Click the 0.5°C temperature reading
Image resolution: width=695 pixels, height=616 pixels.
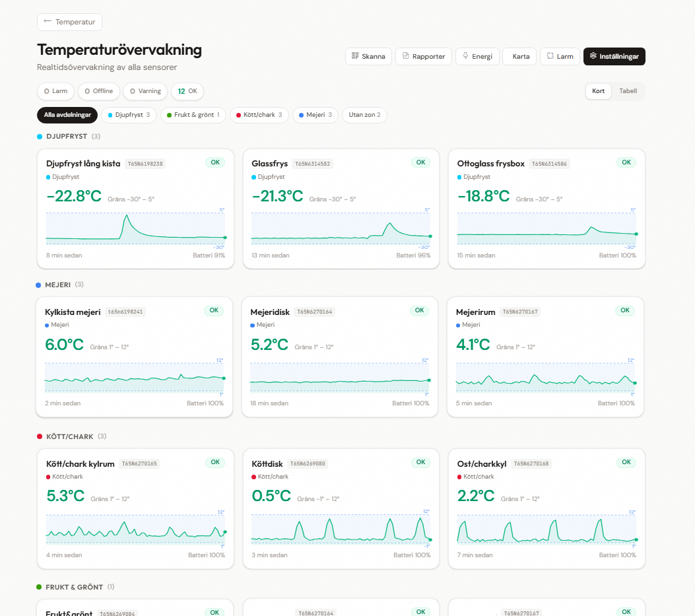click(271, 496)
